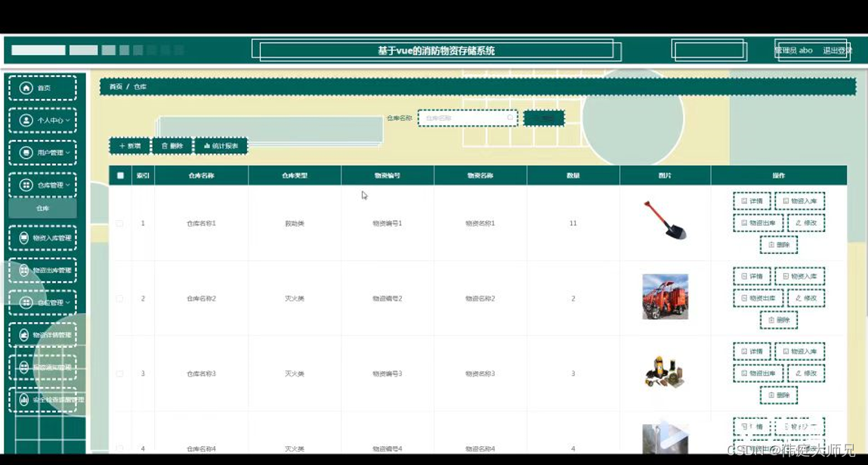The image size is (868, 465).
Task: Tick the checkbox for row 仓库名称1
Action: (119, 223)
